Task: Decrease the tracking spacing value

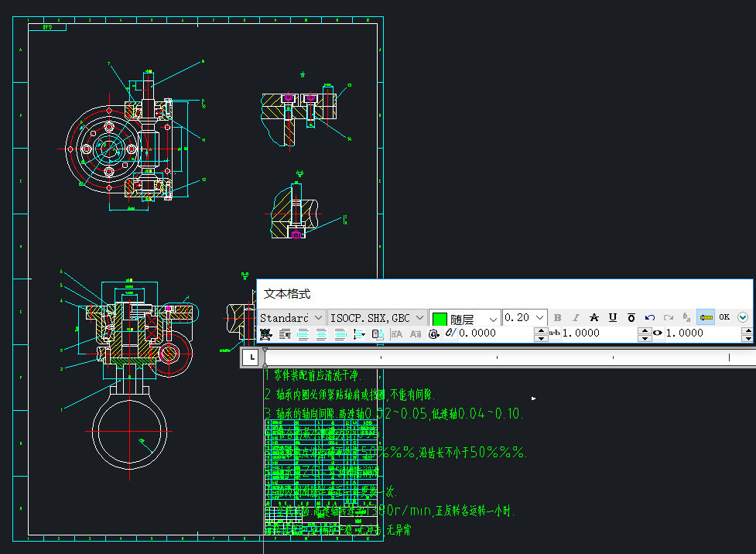Action: pos(645,338)
